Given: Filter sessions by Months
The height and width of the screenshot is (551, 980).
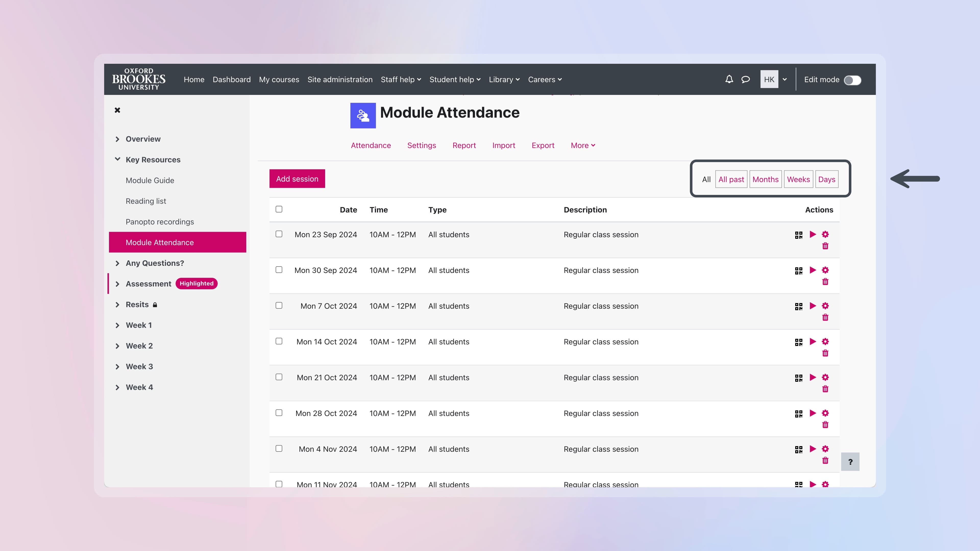Looking at the screenshot, I should click(x=765, y=179).
